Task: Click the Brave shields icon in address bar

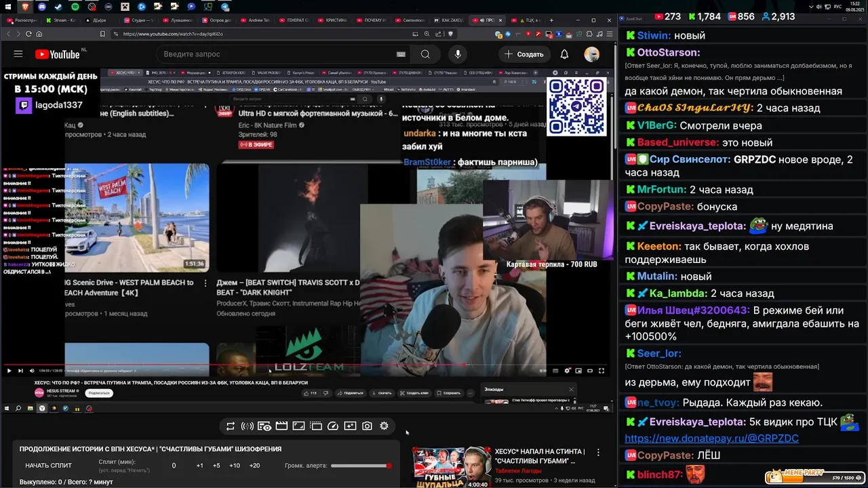Action: 451,34
